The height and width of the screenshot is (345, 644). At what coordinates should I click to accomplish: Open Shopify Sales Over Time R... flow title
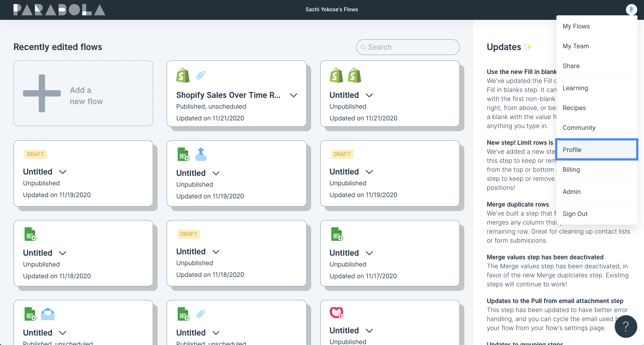tap(228, 95)
